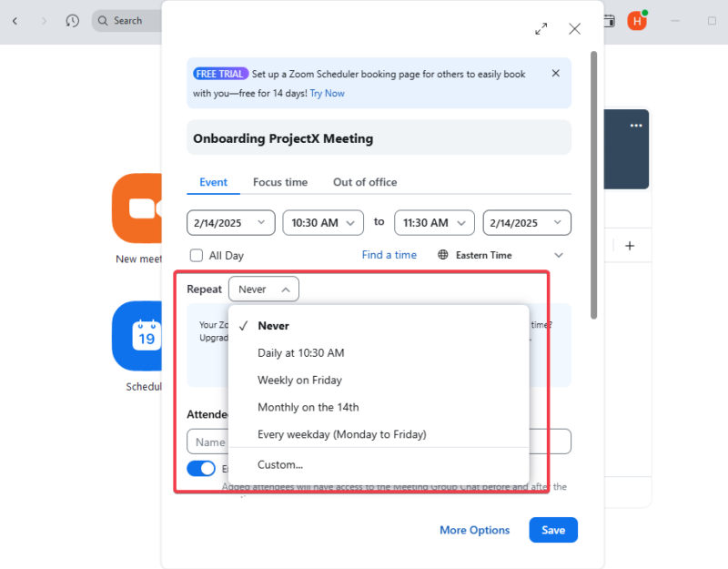Click the search magnifier icon

[x=101, y=20]
